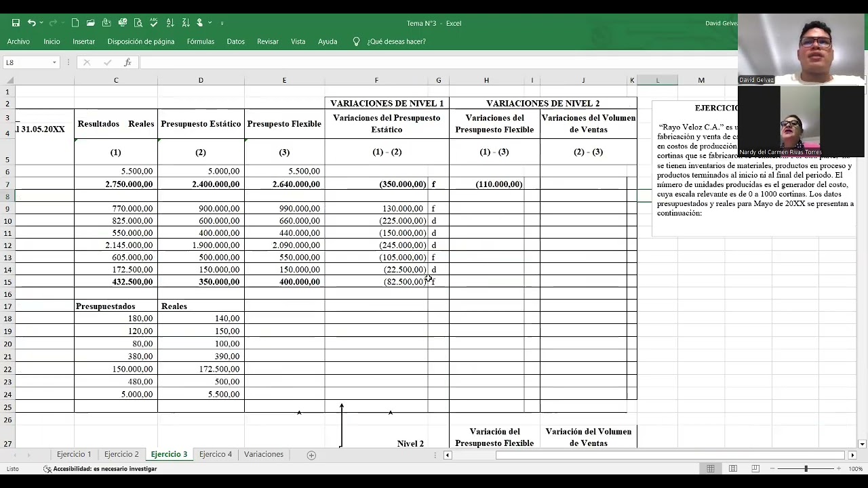Click the lightbulb tell-me icon
This screenshot has height=488, width=868.
click(x=356, y=41)
